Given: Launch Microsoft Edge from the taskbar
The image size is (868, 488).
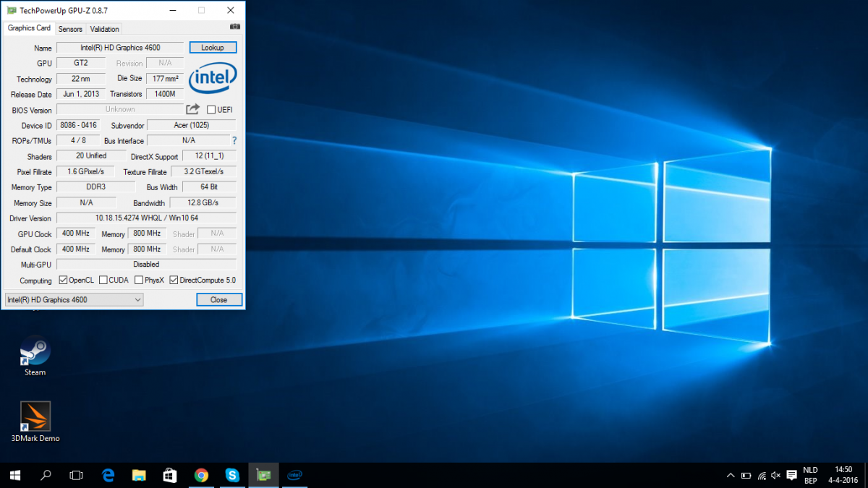Looking at the screenshot, I should [109, 475].
